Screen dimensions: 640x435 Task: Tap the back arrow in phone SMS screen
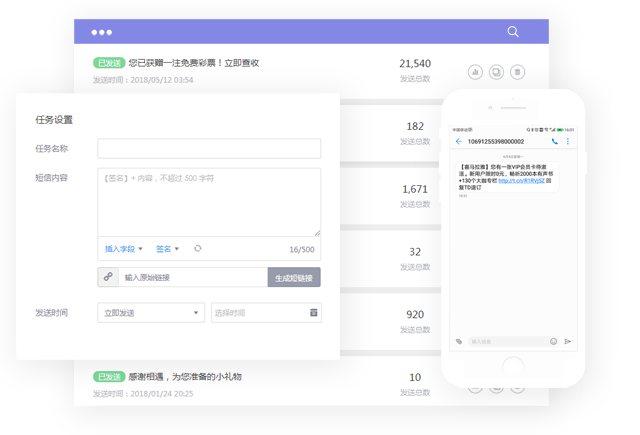[x=459, y=141]
